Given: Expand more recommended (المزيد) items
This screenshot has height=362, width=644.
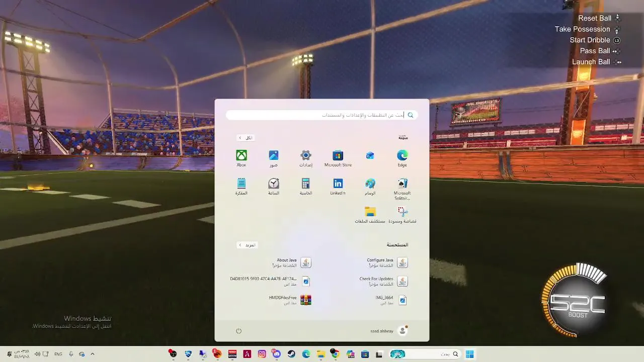Looking at the screenshot, I should tap(247, 245).
